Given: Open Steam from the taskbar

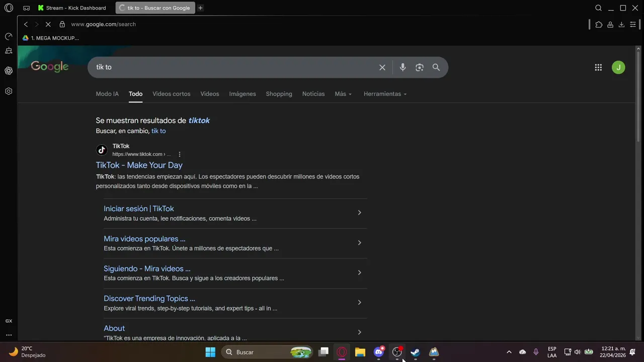Looking at the screenshot, I should 415,352.
